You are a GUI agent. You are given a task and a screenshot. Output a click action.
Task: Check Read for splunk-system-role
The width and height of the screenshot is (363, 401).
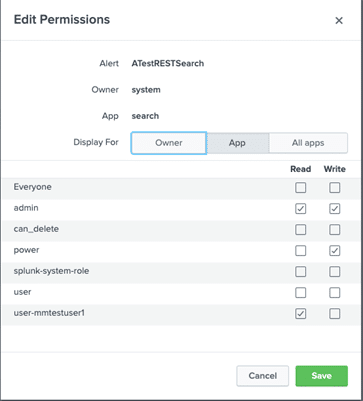pos(301,272)
